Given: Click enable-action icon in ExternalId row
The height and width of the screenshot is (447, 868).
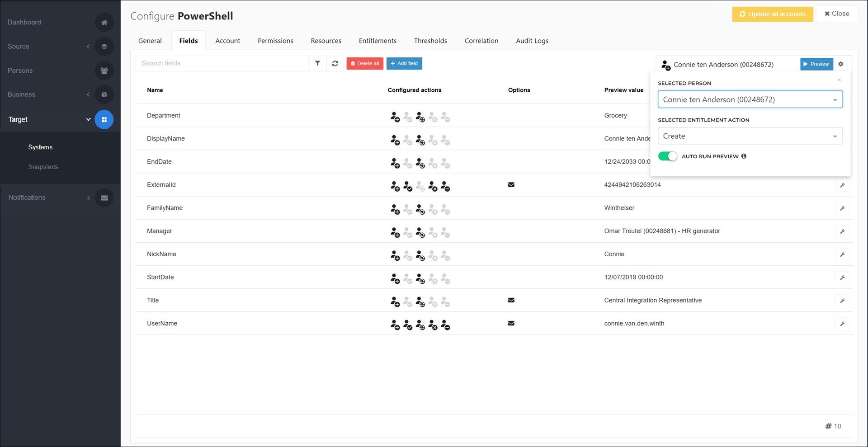Looking at the screenshot, I should 408,186.
